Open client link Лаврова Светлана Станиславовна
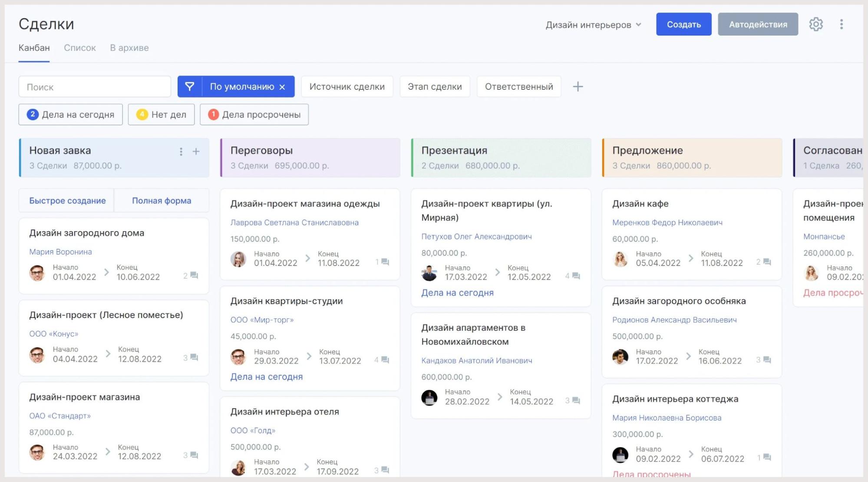This screenshot has width=868, height=482. point(294,223)
